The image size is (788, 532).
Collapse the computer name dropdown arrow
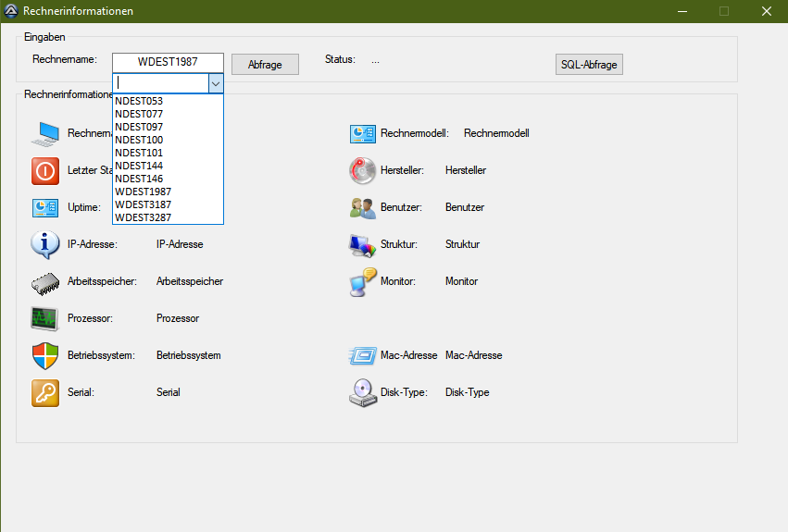click(215, 83)
